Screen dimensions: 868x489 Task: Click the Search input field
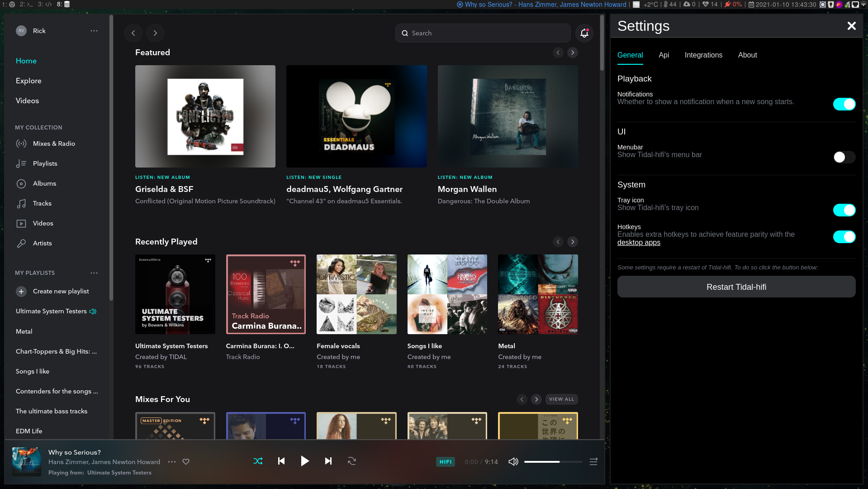tap(483, 33)
